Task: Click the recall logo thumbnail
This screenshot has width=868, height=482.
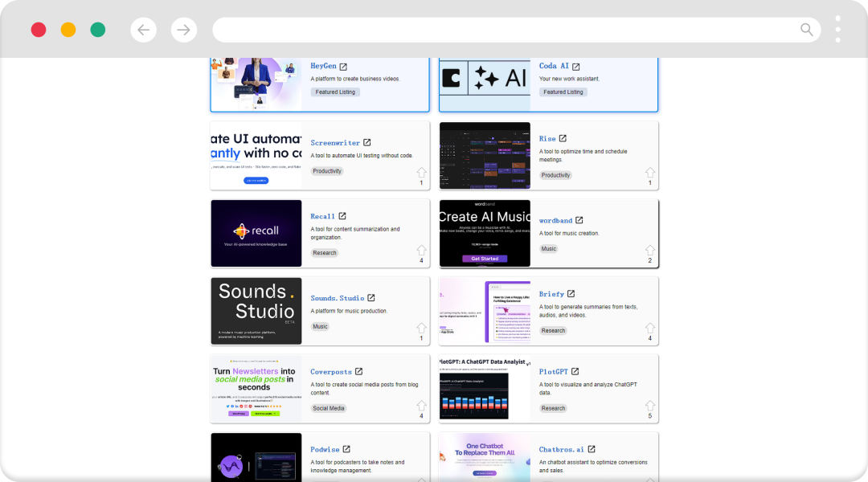Action: coord(256,233)
